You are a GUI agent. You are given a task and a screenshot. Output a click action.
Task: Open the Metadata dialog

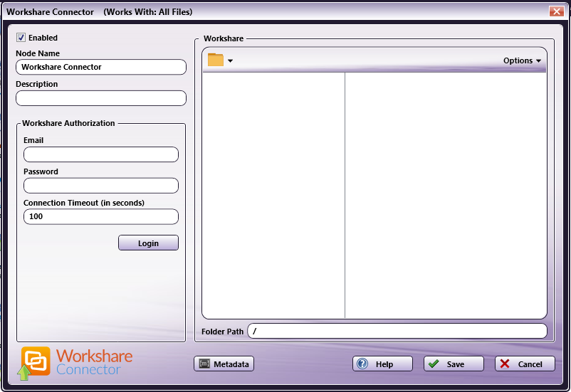pos(224,364)
